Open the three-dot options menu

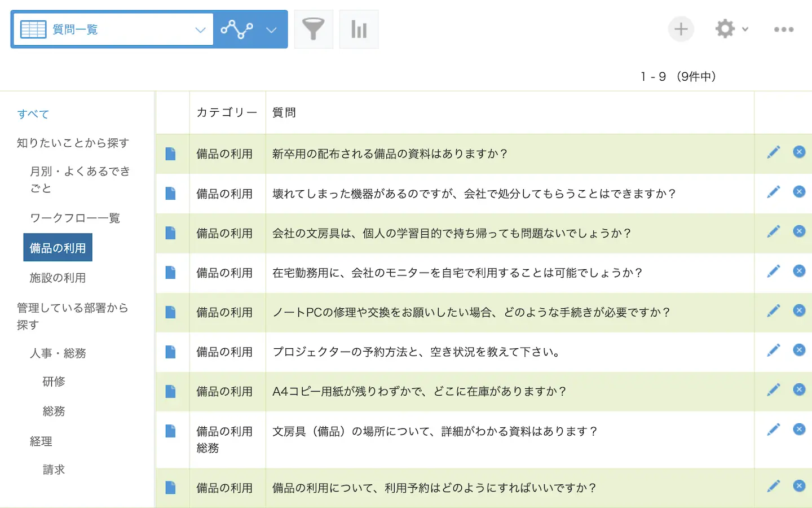click(783, 29)
